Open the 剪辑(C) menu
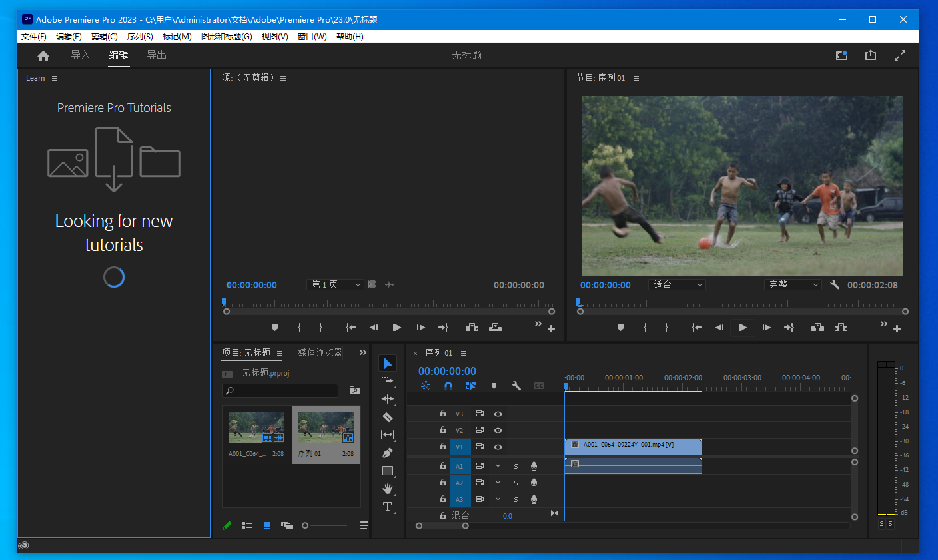The width and height of the screenshot is (938, 560). [x=105, y=37]
